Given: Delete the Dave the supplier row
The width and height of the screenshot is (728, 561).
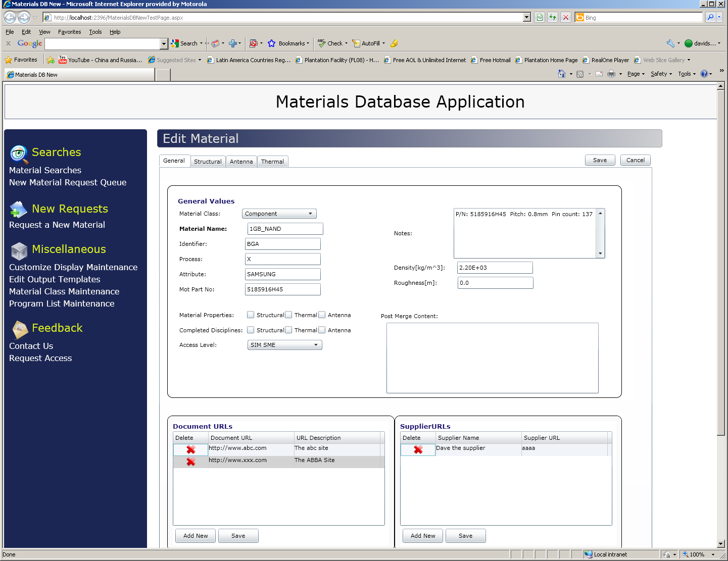Looking at the screenshot, I should pyautogui.click(x=418, y=449).
